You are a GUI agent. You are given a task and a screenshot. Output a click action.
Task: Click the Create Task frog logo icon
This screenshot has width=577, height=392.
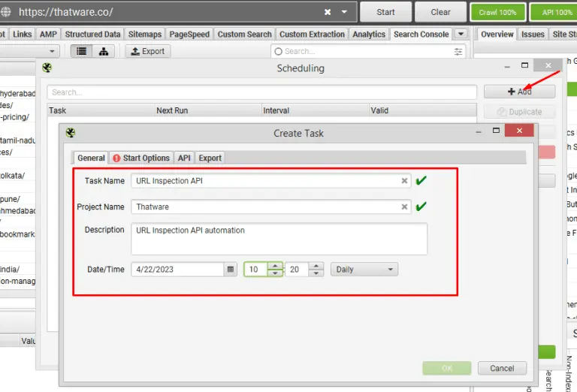tap(71, 132)
